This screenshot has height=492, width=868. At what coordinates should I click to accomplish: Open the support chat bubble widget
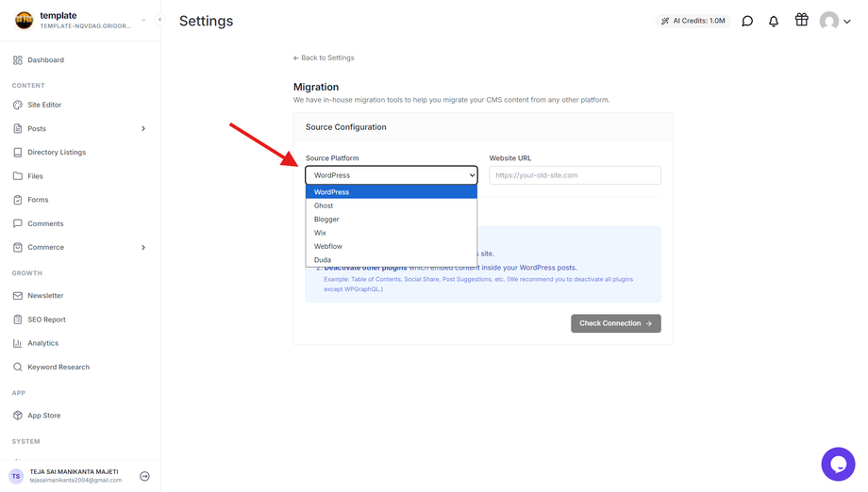[x=838, y=464]
